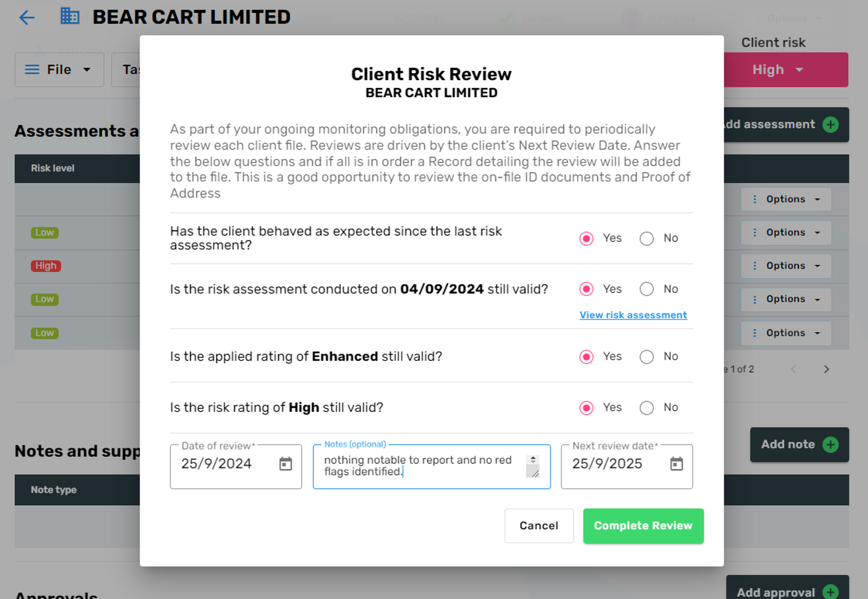Image resolution: width=868 pixels, height=599 pixels.
Task: Click the Add assessment plus icon
Action: click(830, 125)
